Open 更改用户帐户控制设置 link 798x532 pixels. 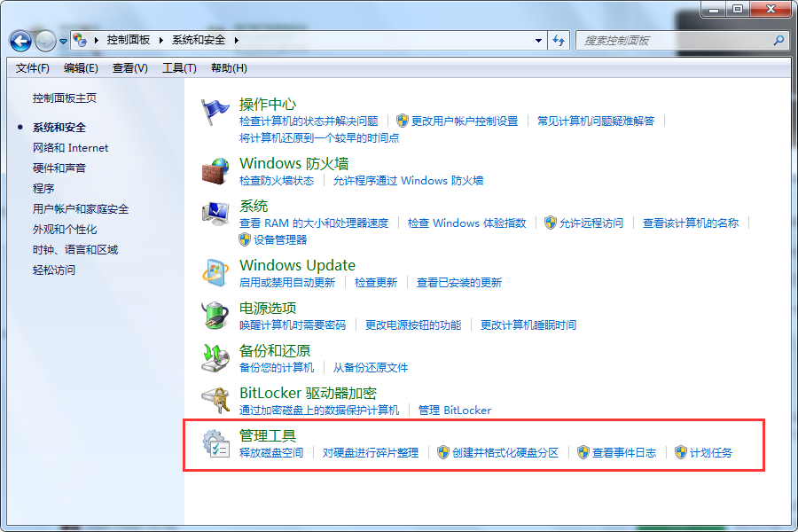pyautogui.click(x=464, y=121)
